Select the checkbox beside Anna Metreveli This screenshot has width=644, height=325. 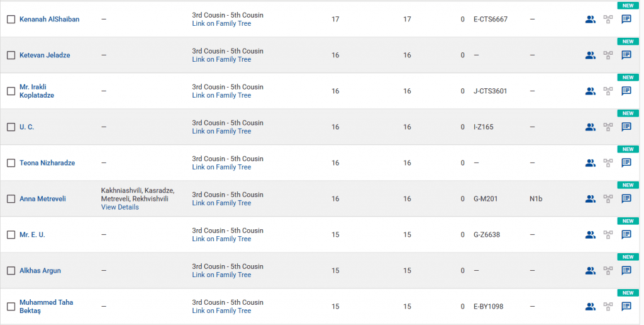click(x=11, y=199)
